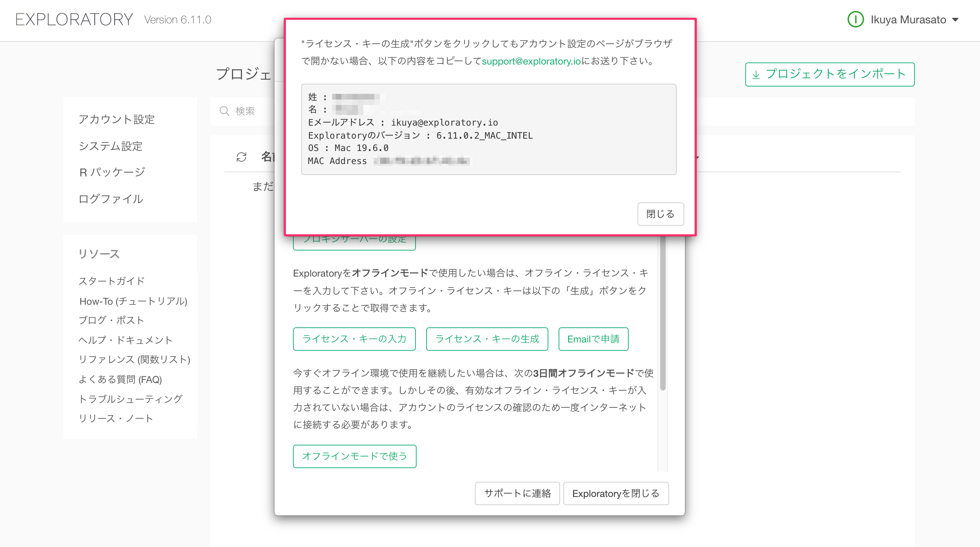
Task: Click the refresh icon in project list header
Action: 241,157
